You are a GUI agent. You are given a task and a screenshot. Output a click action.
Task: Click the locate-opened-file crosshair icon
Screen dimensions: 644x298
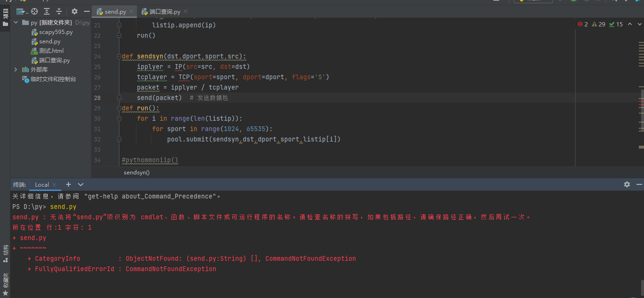point(34,11)
